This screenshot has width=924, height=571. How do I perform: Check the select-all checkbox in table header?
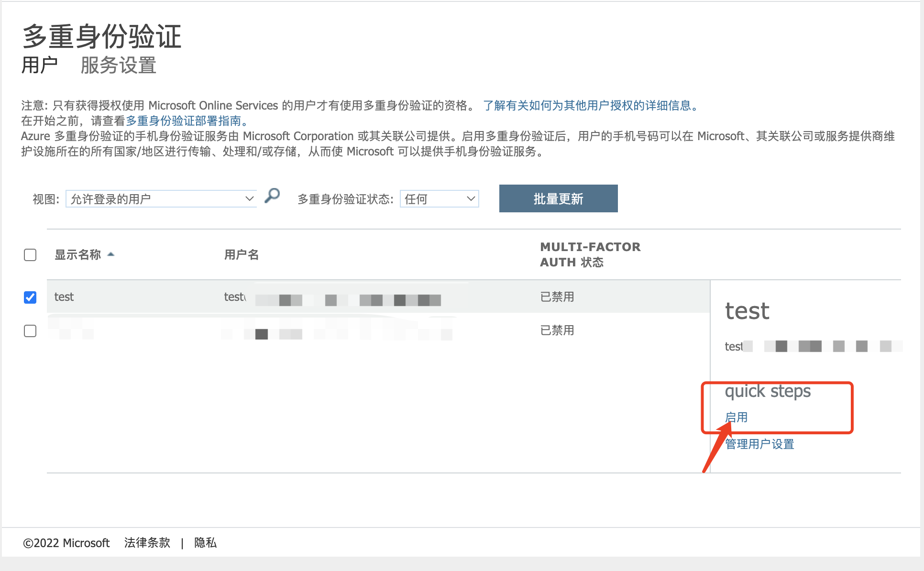[x=30, y=255]
